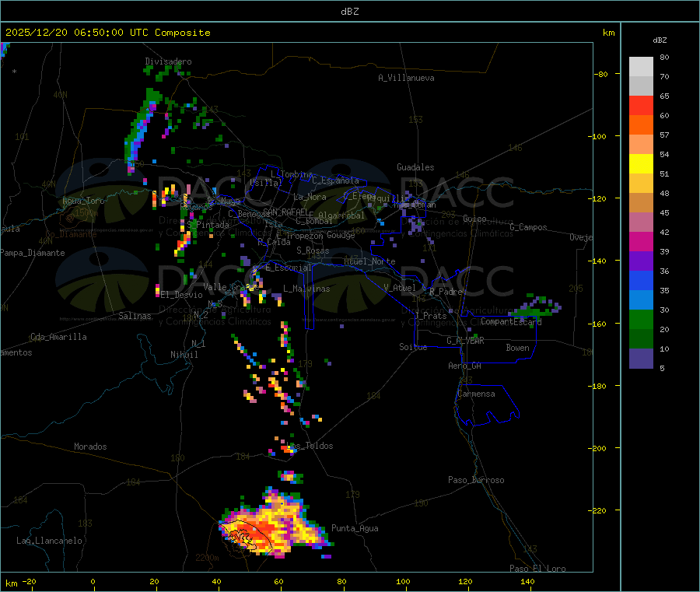The width and height of the screenshot is (700, 592).
Task: Click the -200 km vertical axis tick
Action: [x=597, y=448]
